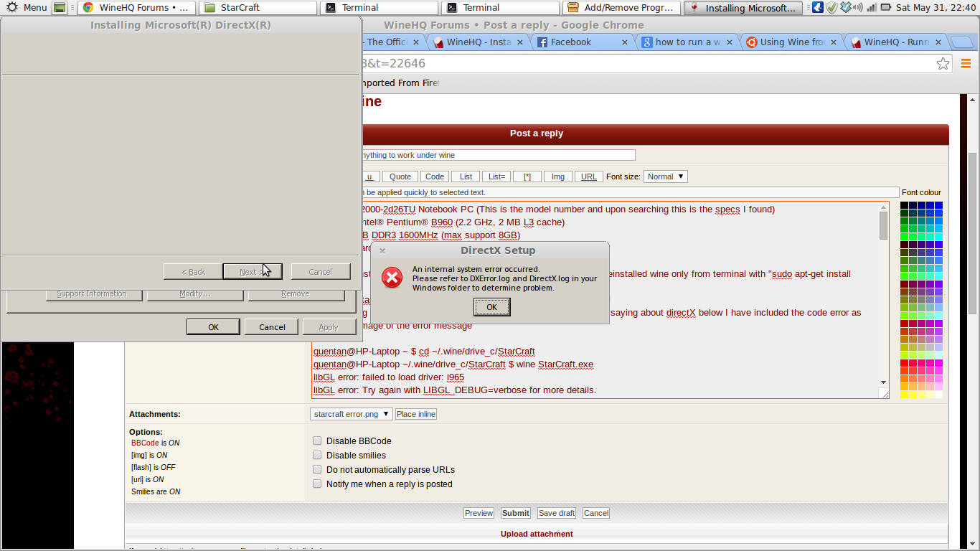The image size is (980, 551).
Task: Insert Code BBCode tag
Action: 435,176
